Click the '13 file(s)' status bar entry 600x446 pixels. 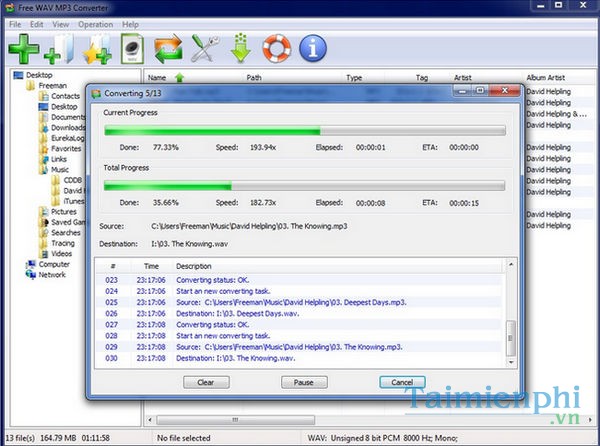[20, 438]
